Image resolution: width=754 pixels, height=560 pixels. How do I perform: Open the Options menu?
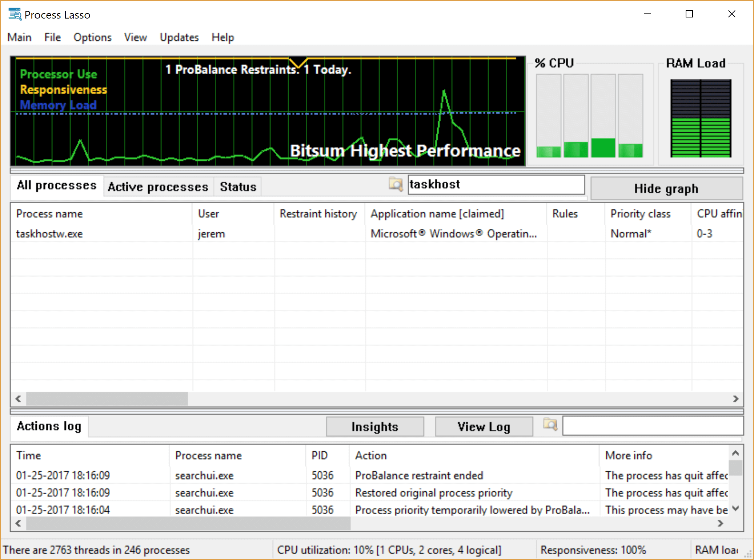point(93,37)
